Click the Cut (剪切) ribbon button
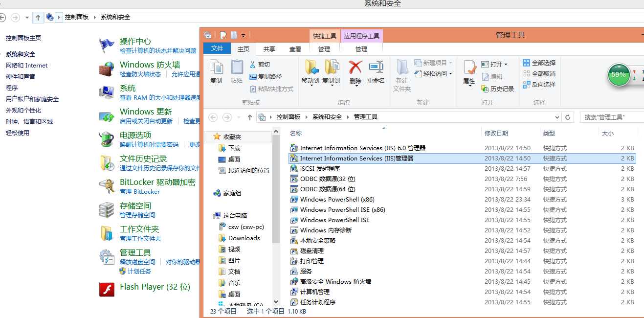 click(x=260, y=65)
